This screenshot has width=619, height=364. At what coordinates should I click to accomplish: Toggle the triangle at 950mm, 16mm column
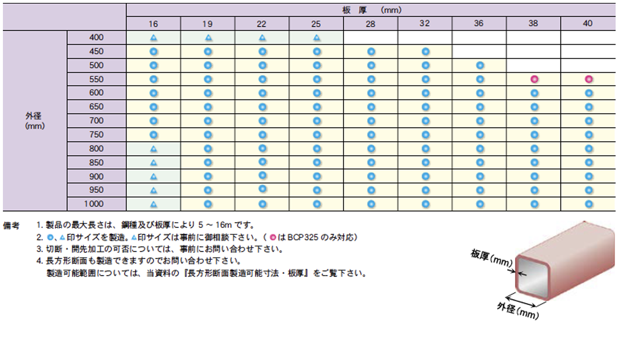(153, 190)
